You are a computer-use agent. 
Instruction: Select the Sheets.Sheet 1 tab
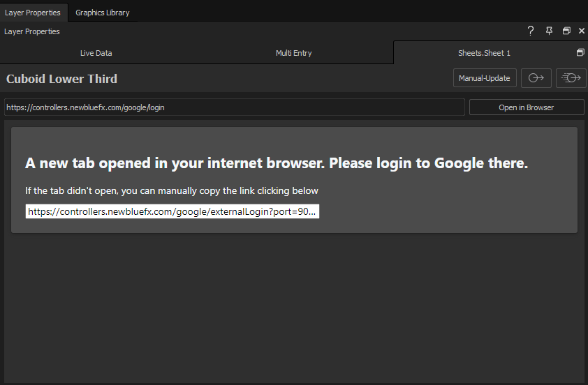(484, 53)
